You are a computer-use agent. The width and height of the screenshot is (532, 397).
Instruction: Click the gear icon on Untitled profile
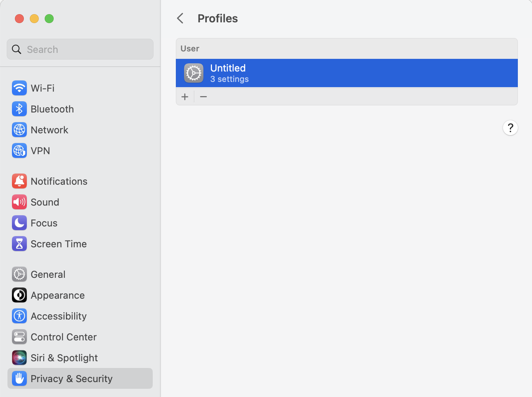pos(194,73)
